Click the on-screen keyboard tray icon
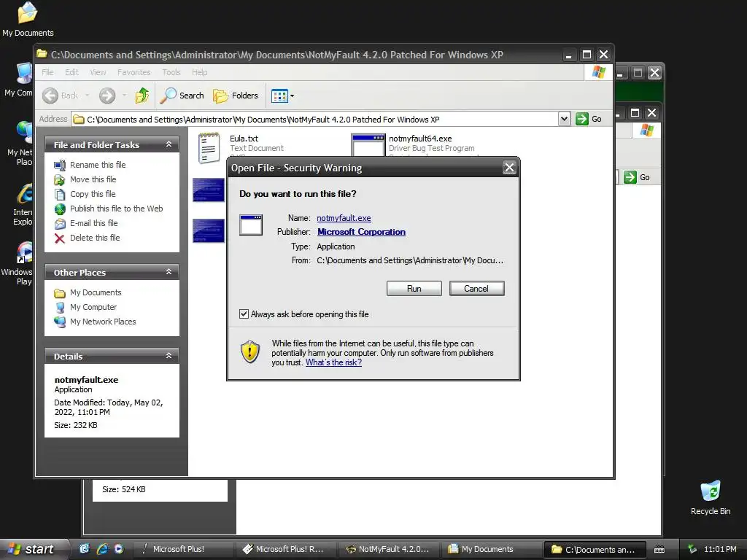Screen dimensions: 747x560 click(x=659, y=550)
